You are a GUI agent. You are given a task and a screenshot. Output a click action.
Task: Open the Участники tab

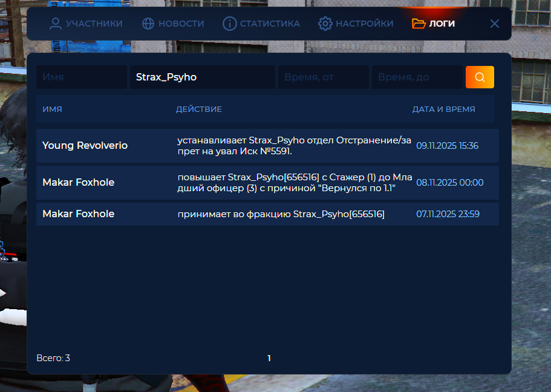94,24
